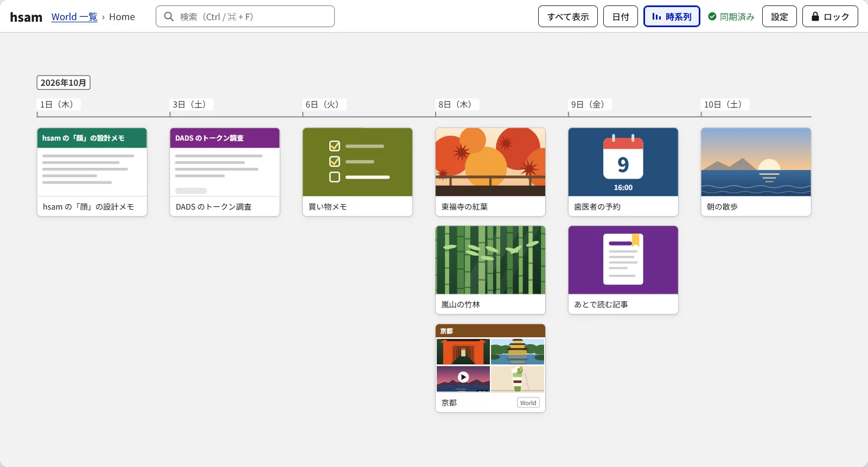Click the World tag on 京都 card
Screen dimensions: 868x467
coord(528,403)
